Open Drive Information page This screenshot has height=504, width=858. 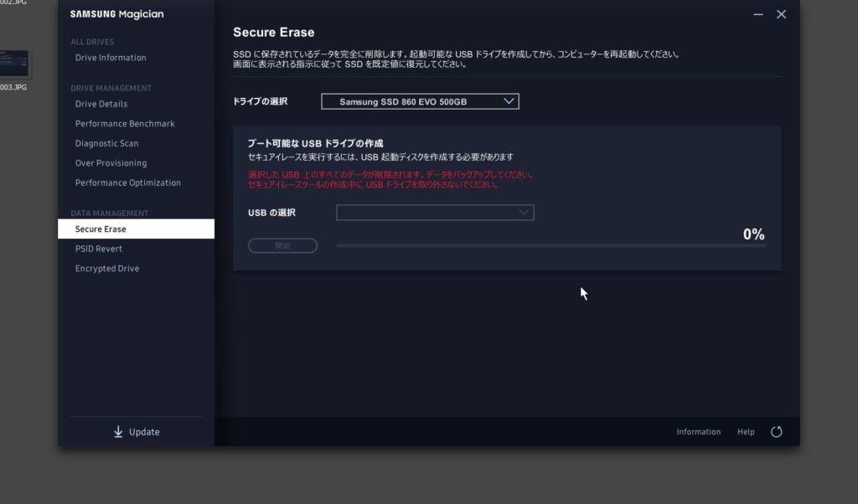click(111, 58)
